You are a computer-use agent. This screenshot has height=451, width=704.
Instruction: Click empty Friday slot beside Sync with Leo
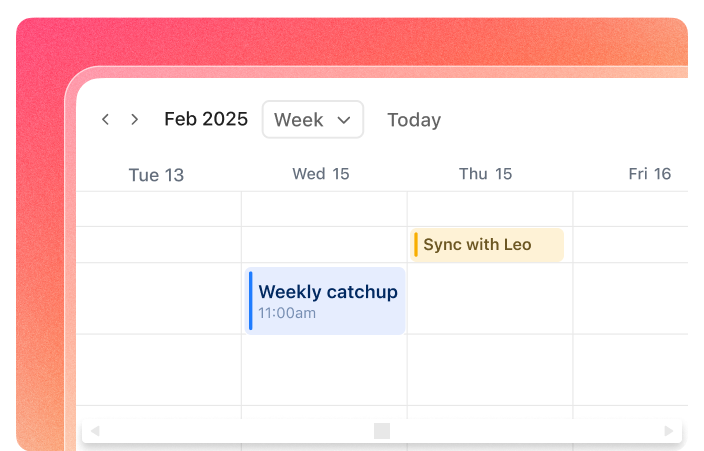tap(630, 244)
